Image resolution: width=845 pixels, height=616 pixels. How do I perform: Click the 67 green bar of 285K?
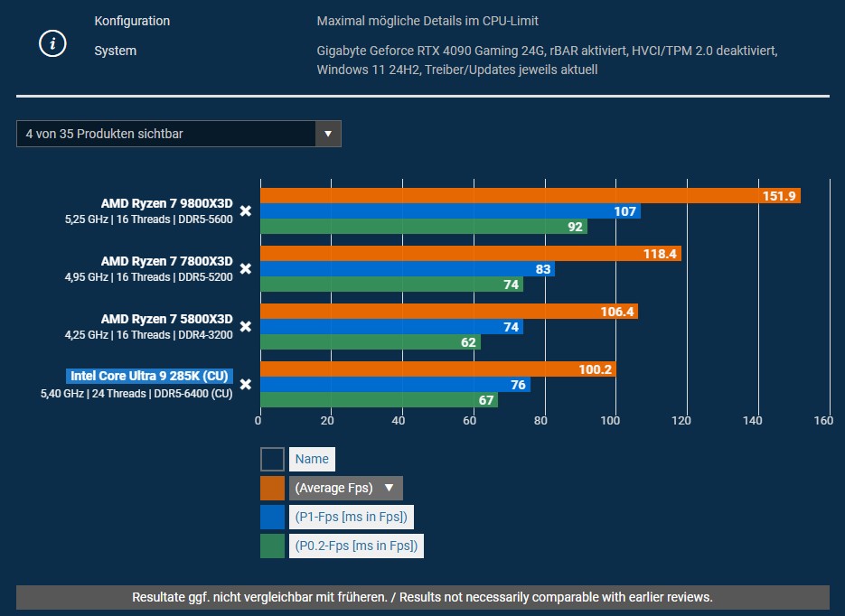[x=379, y=399]
